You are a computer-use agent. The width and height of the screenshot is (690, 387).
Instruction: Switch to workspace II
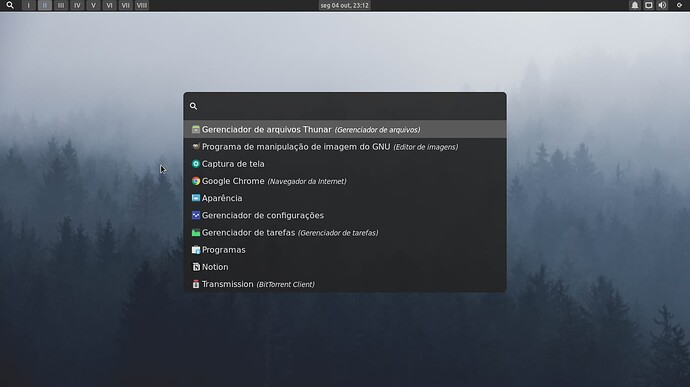click(x=44, y=5)
